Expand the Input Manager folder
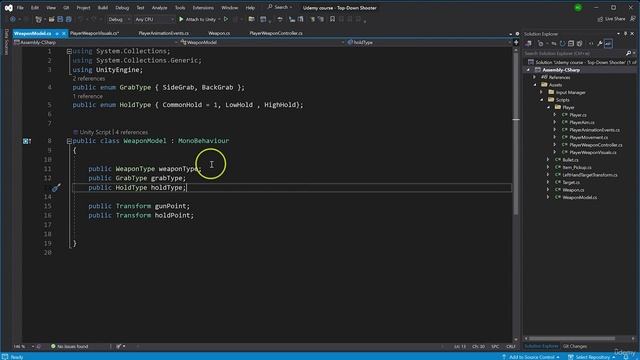Image resolution: width=640 pixels, height=360 pixels. [x=542, y=92]
